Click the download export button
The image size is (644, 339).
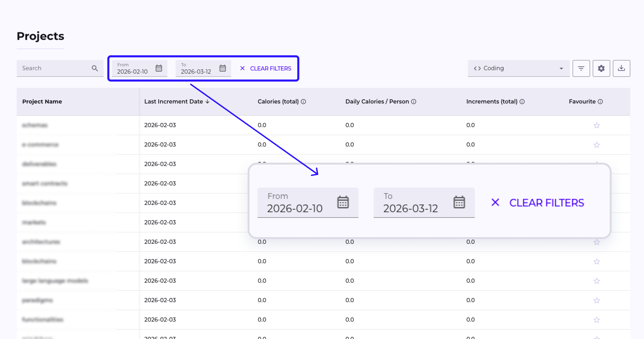pyautogui.click(x=621, y=68)
